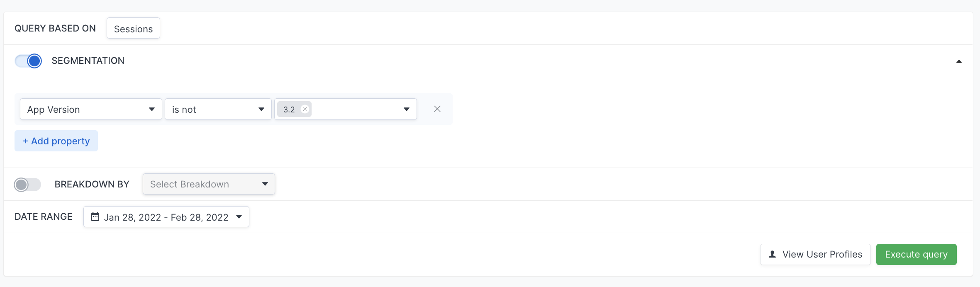Open the Select Breakdown dropdown
The width and height of the screenshot is (980, 287).
pyautogui.click(x=209, y=184)
